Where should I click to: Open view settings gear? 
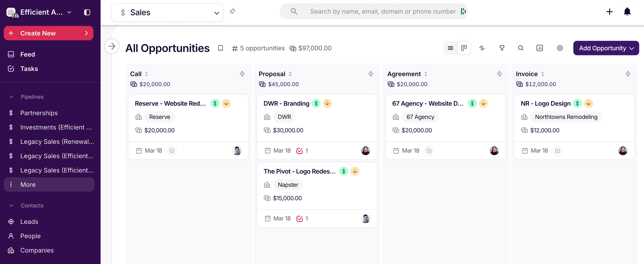coord(560,48)
